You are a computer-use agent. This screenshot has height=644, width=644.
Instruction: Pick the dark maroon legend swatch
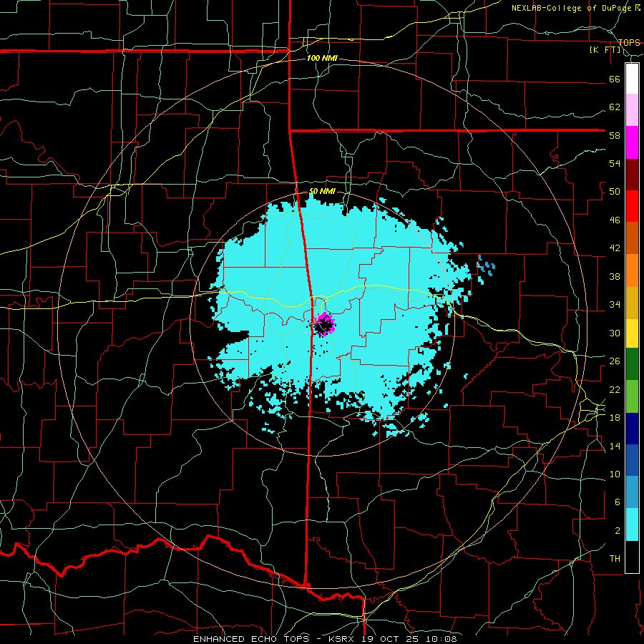pyautogui.click(x=632, y=175)
